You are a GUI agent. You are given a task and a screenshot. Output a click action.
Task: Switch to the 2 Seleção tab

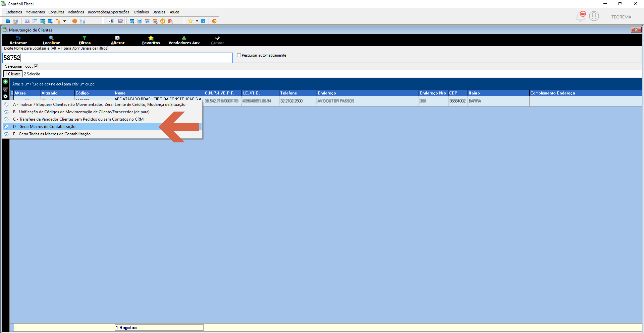coord(32,74)
